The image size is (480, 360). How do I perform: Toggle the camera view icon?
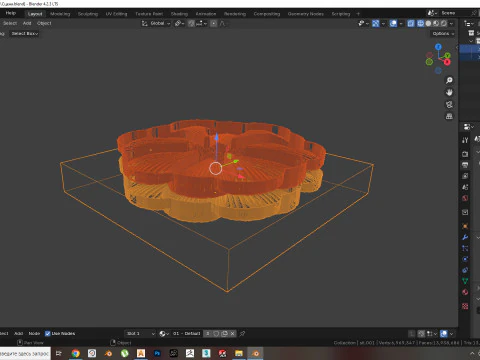click(x=449, y=104)
